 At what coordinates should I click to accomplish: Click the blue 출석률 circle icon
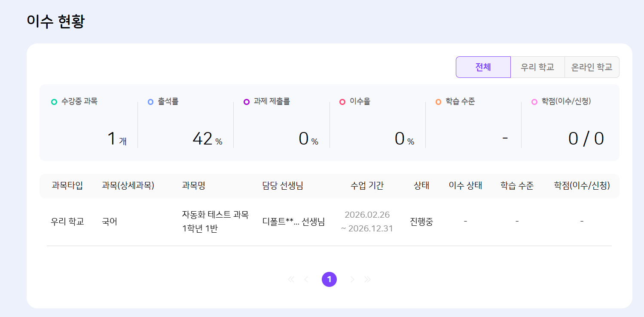[150, 102]
